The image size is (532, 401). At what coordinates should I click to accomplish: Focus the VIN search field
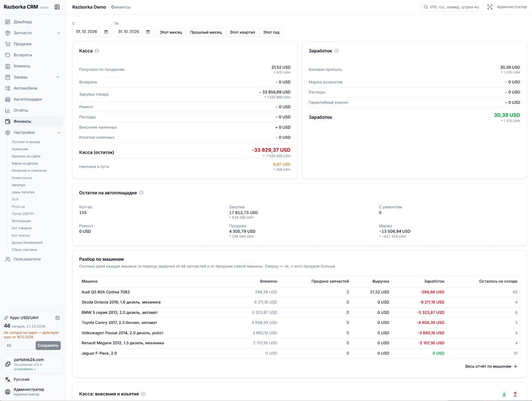(x=452, y=7)
